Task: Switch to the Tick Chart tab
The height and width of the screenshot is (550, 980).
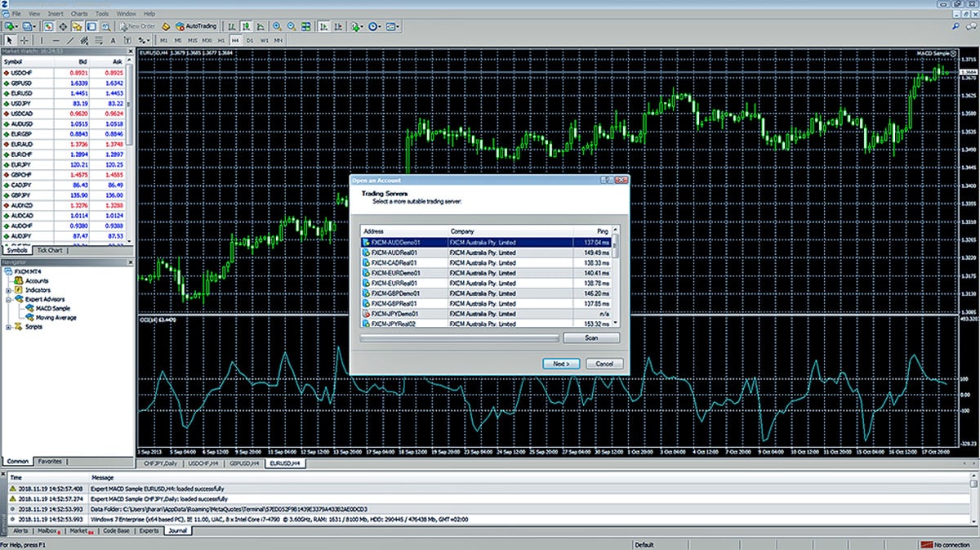Action: coord(49,249)
